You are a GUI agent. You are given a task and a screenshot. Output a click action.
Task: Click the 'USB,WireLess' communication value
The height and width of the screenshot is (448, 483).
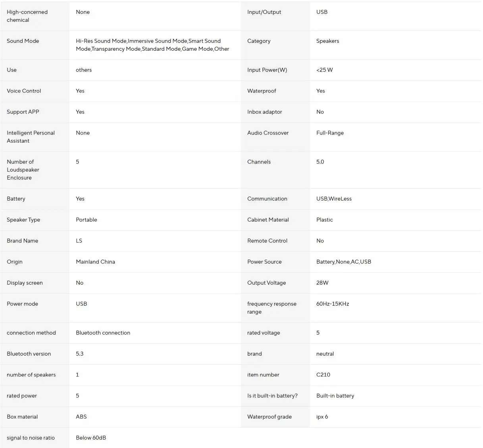pyautogui.click(x=334, y=199)
